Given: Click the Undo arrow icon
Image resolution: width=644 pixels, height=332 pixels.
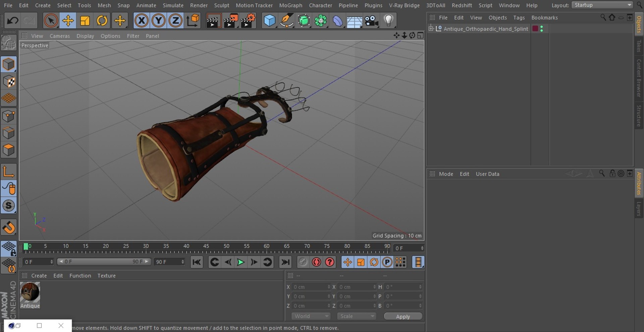Looking at the screenshot, I should coord(13,21).
